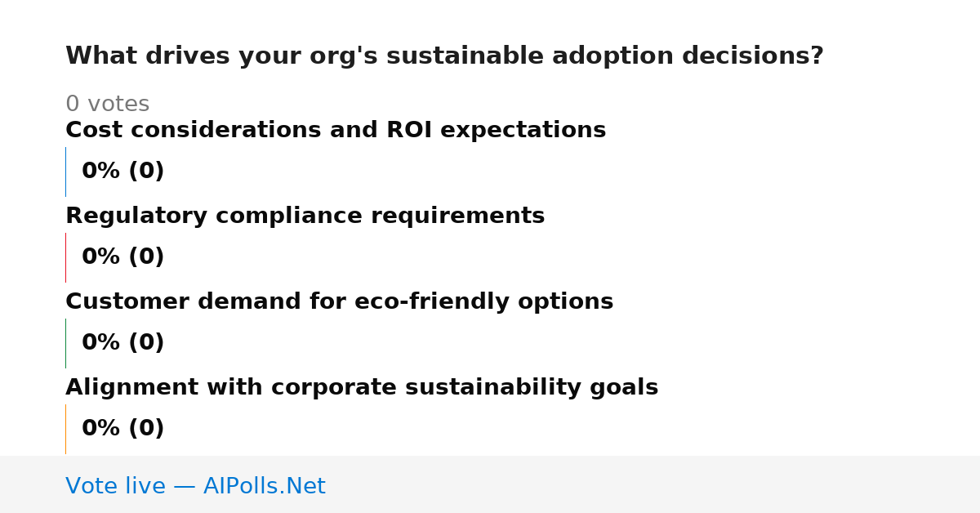Select Cost considerations and ROI expectations option
Screen dimensions: 980x513
coord(336,131)
